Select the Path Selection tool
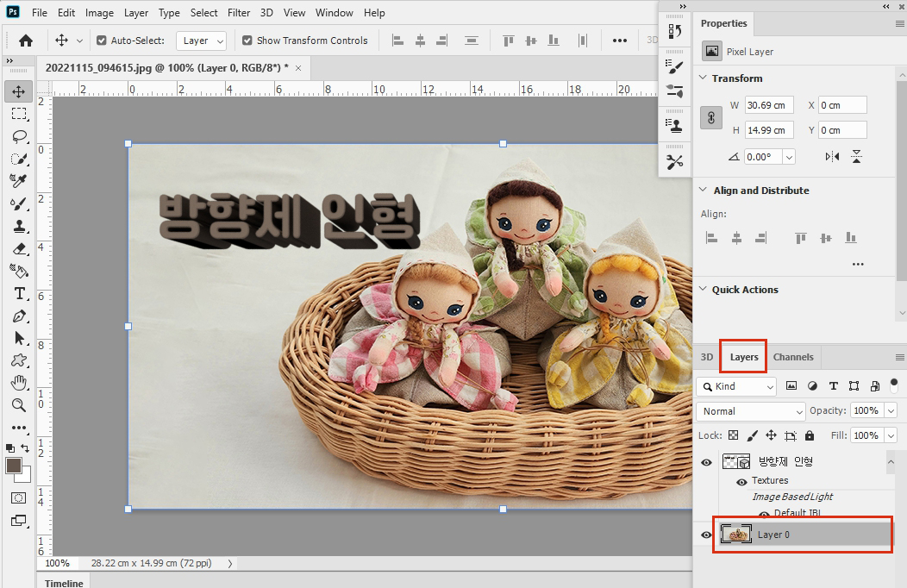Image resolution: width=907 pixels, height=588 pixels. pyautogui.click(x=19, y=338)
